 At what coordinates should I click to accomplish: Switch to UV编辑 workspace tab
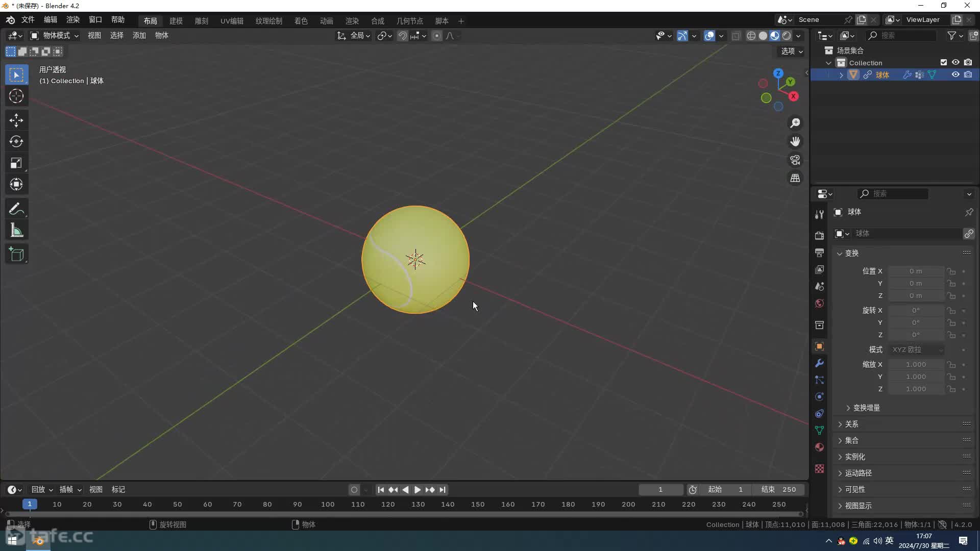point(232,21)
